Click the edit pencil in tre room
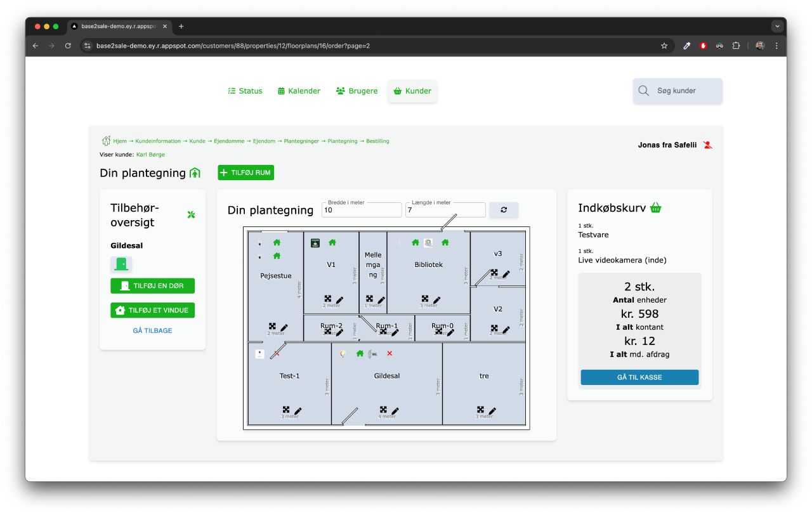Screen dimensions: 812x515 click(492, 411)
